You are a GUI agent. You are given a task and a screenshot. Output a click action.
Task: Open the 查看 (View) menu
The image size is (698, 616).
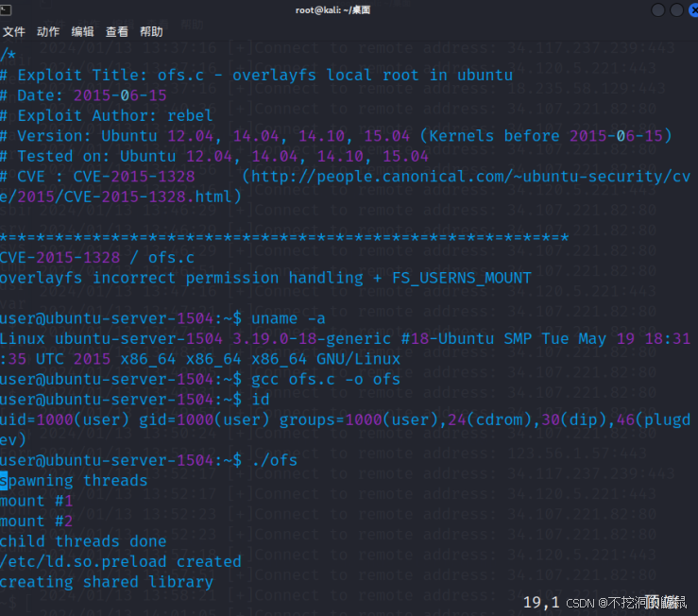tap(117, 31)
